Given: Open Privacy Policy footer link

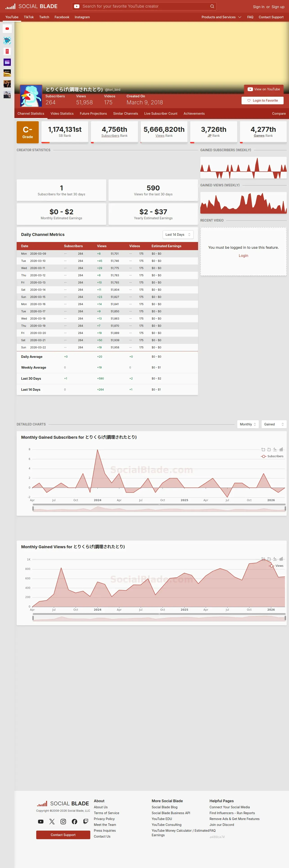Looking at the screenshot, I should pos(104,819).
